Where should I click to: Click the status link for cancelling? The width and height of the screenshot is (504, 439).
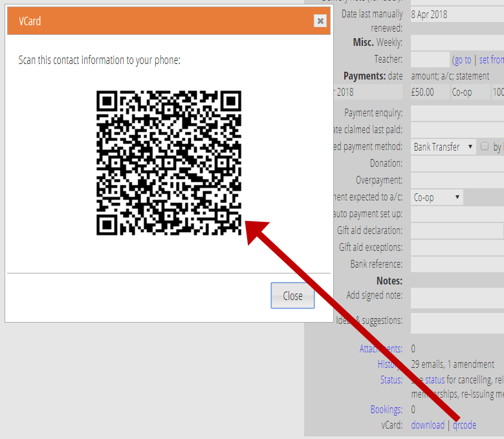click(x=435, y=380)
